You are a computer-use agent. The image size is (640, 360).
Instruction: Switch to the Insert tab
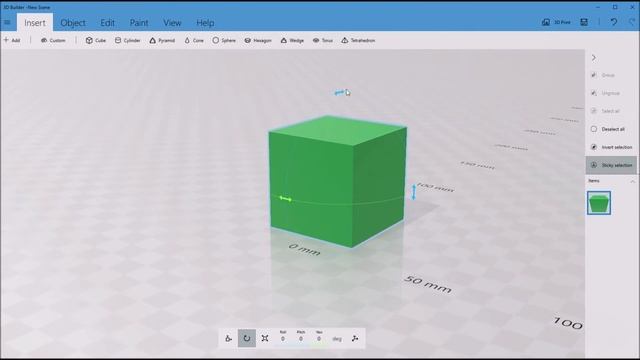[35, 23]
